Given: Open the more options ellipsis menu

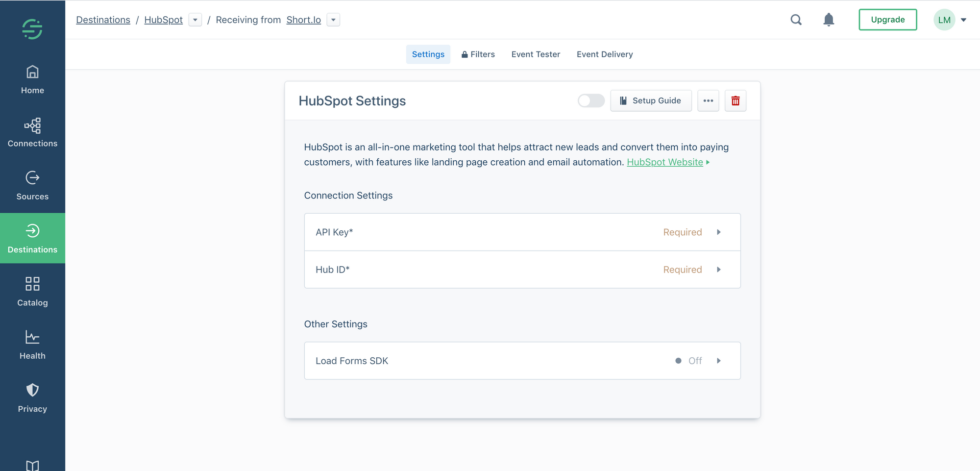Looking at the screenshot, I should click(708, 100).
